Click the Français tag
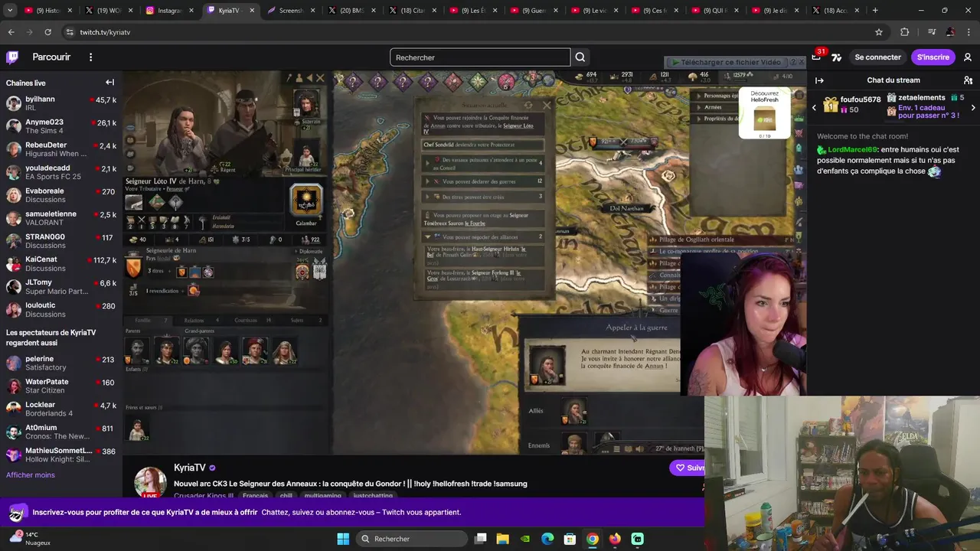Viewport: 980px width, 551px height. point(256,496)
